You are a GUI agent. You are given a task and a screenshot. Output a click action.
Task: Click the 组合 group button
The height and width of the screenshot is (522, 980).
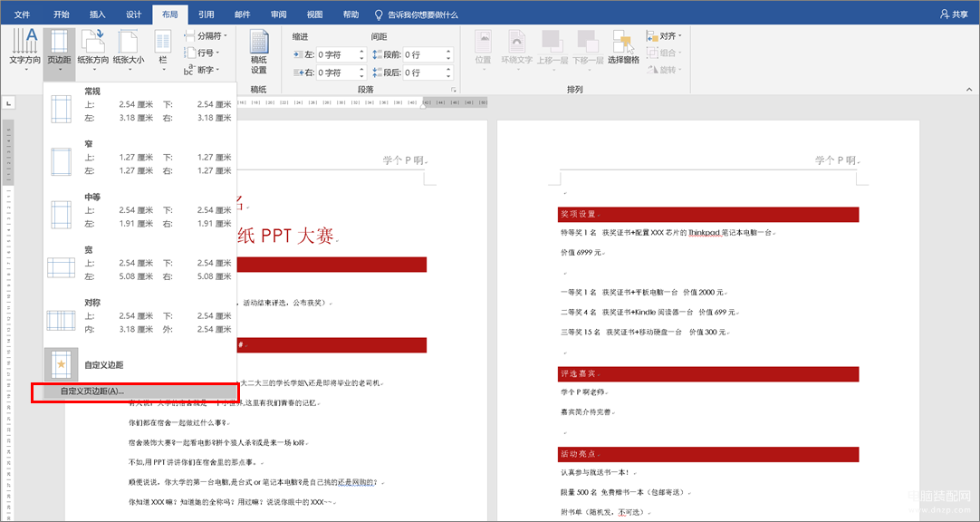(665, 53)
